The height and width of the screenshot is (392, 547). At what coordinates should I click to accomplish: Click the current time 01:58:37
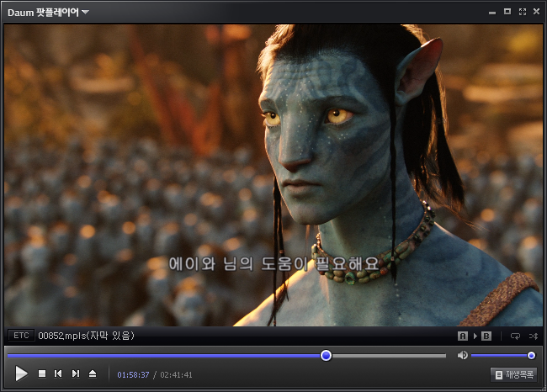coord(133,375)
